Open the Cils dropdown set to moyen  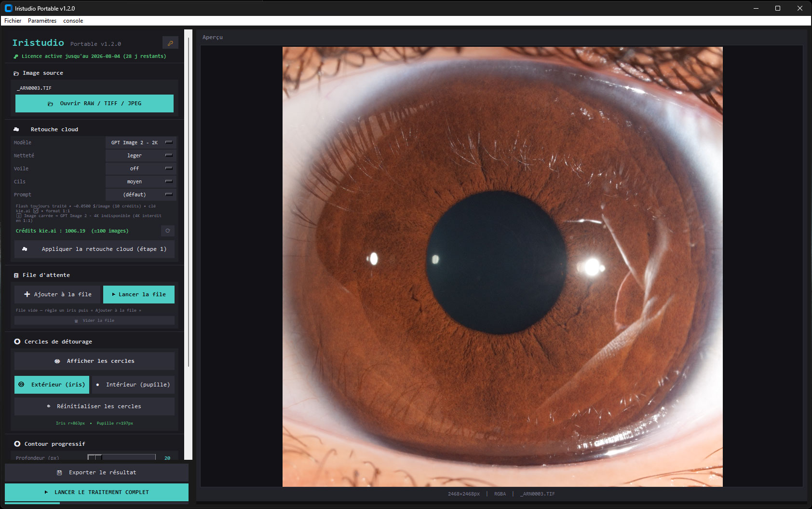click(x=141, y=181)
